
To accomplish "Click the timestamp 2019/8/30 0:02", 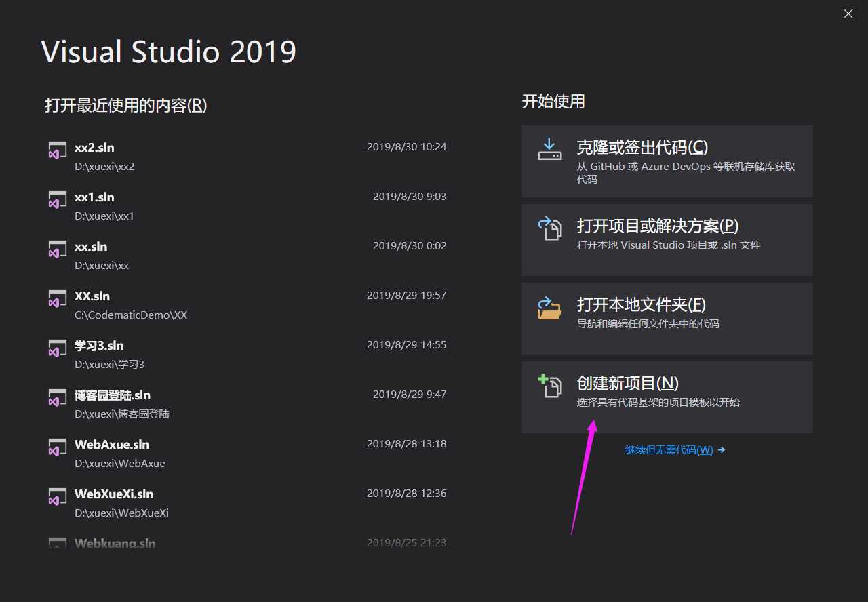I will pos(410,245).
